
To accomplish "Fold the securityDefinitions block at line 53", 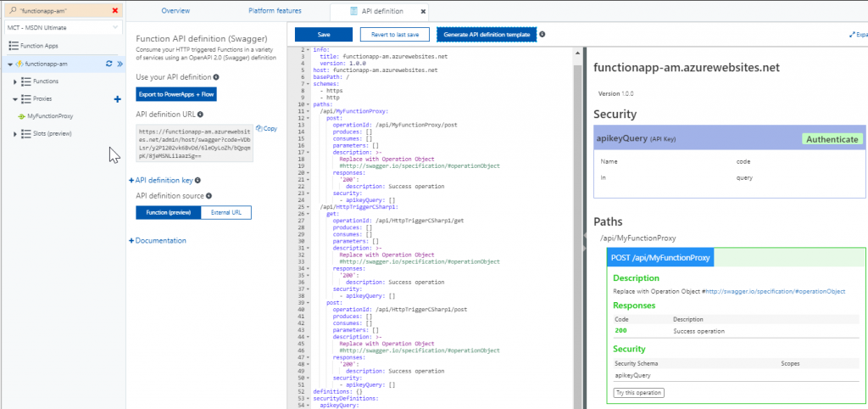I will (309, 398).
